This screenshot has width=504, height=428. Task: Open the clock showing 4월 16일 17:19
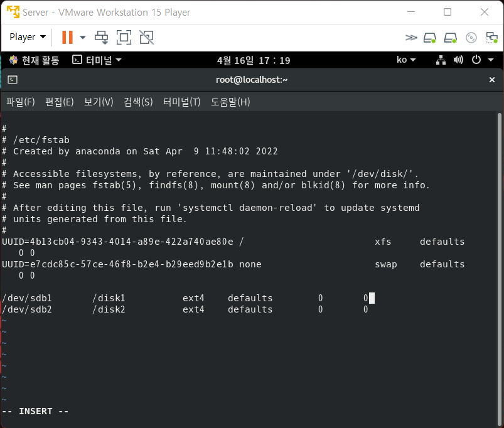254,60
